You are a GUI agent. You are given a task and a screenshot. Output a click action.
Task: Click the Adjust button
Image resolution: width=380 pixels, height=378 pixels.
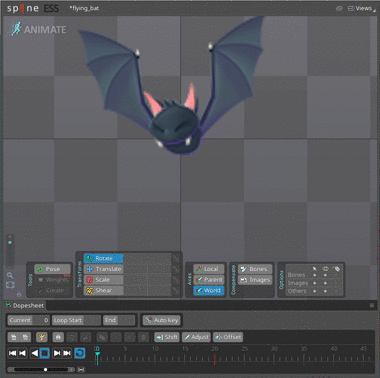[196, 337]
